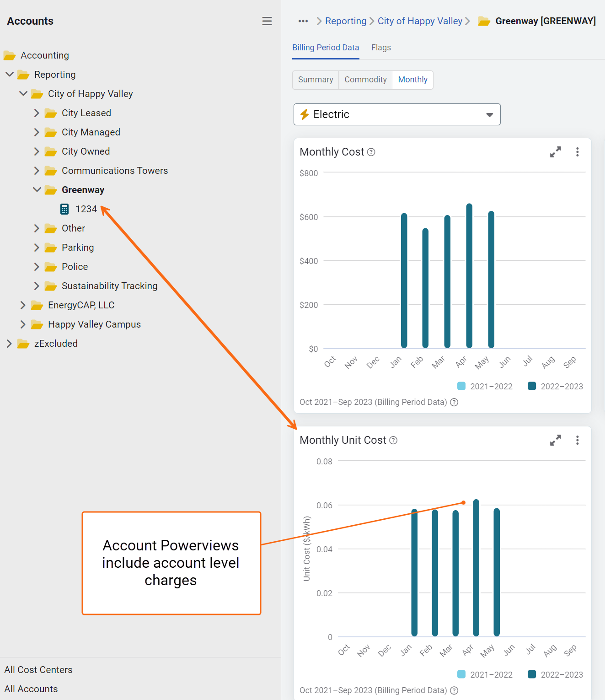Expand the City Leased folder

tap(37, 113)
